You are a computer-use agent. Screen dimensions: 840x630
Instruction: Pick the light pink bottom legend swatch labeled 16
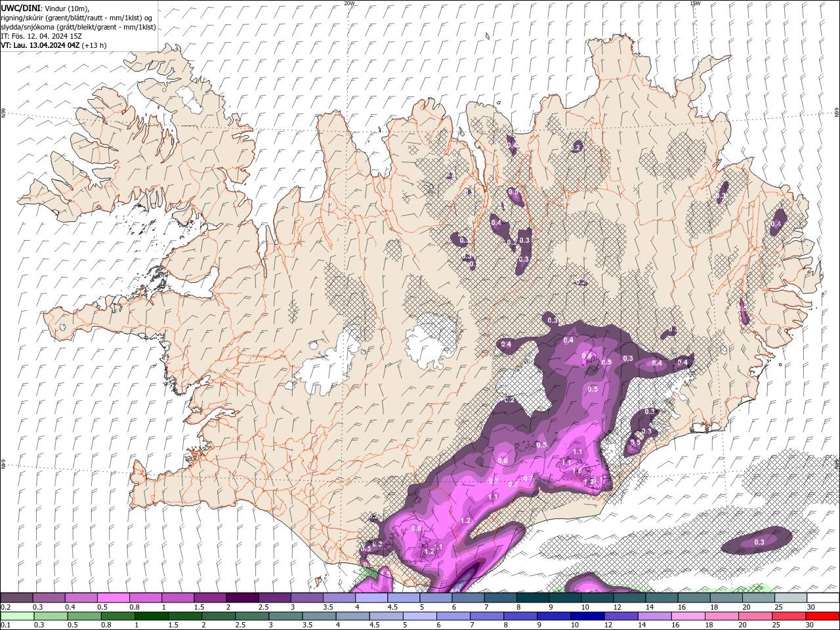click(x=687, y=616)
